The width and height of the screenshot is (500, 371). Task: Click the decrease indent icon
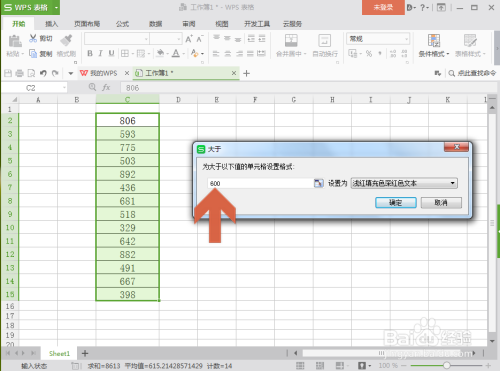click(x=251, y=39)
